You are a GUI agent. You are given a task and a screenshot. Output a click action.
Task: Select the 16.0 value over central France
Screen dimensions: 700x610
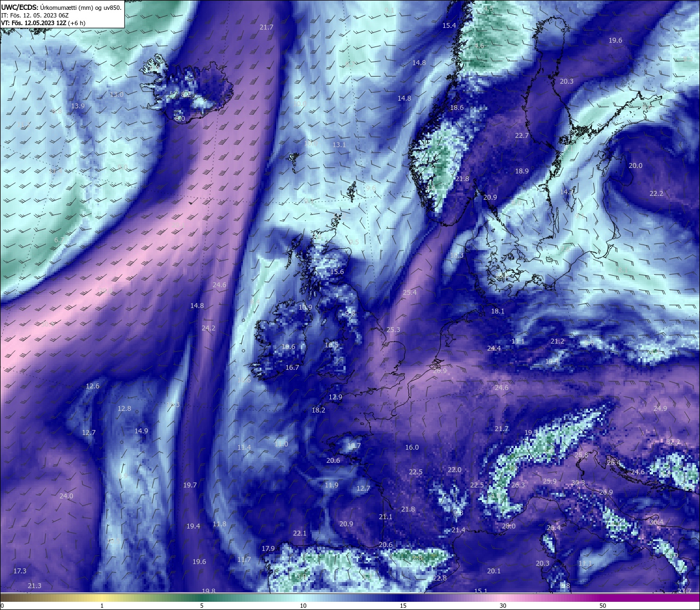(412, 448)
